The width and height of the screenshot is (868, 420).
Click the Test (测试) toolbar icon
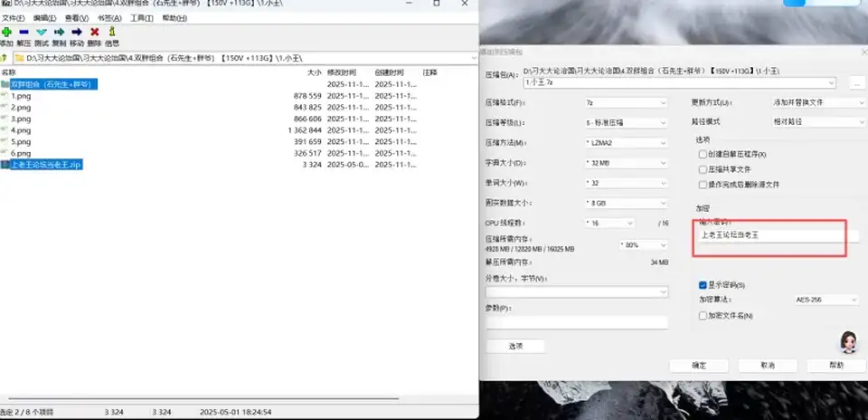pyautogui.click(x=42, y=33)
